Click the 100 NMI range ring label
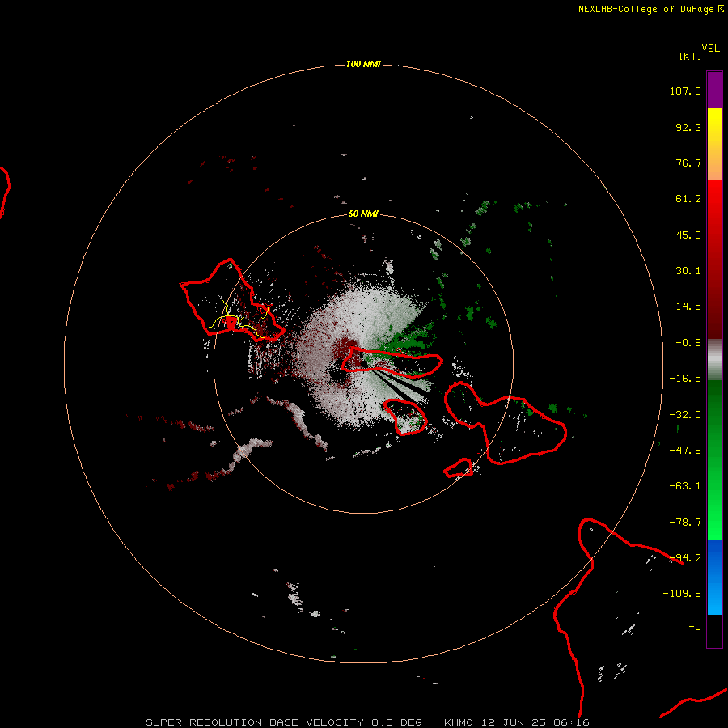This screenshot has width=728, height=728. tap(363, 64)
